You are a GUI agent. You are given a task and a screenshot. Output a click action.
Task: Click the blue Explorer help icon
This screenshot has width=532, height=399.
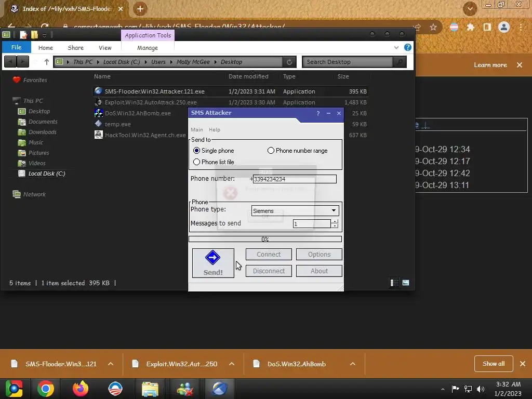click(408, 47)
